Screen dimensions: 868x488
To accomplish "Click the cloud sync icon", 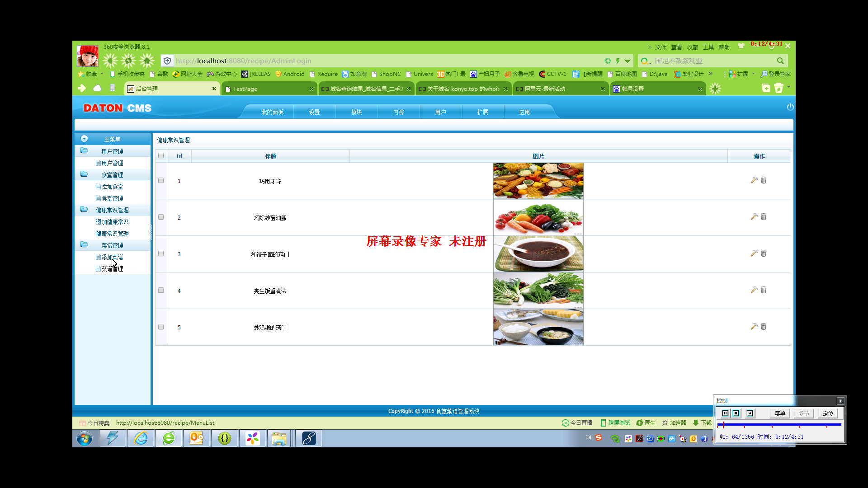I will [97, 88].
